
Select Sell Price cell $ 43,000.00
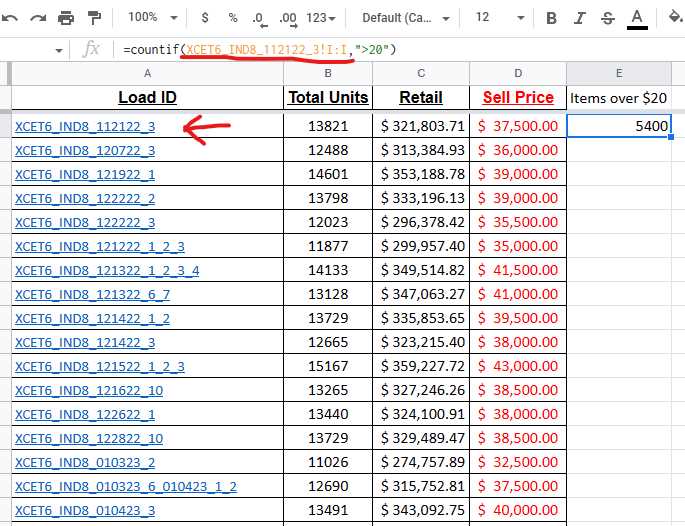[x=518, y=366]
